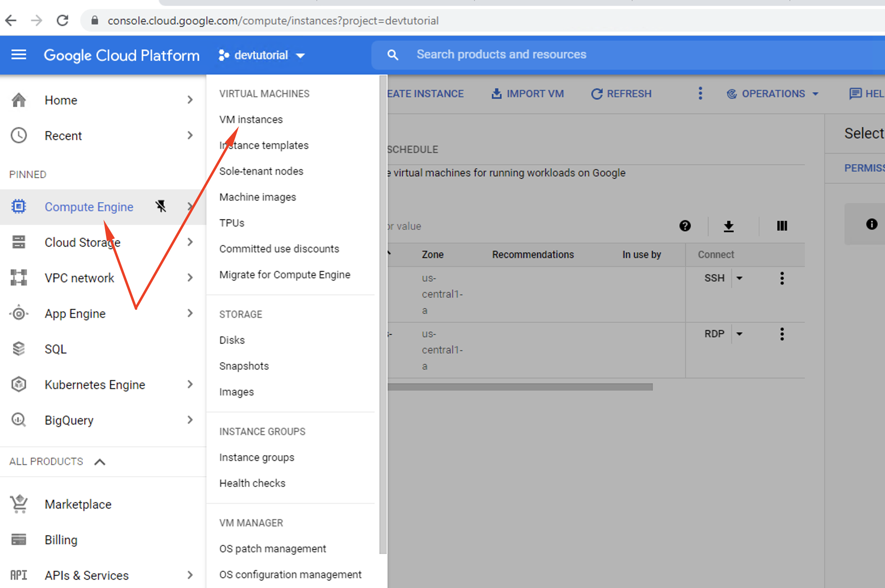Expand the BigQuery submenu chevron
This screenshot has height=588, width=885.
pyautogui.click(x=190, y=420)
